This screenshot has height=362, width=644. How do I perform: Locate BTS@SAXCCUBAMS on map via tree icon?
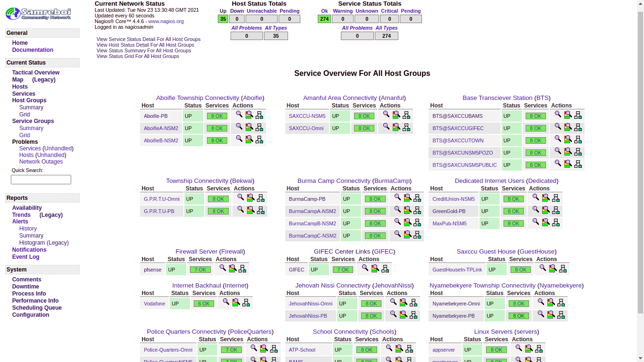tap(578, 115)
